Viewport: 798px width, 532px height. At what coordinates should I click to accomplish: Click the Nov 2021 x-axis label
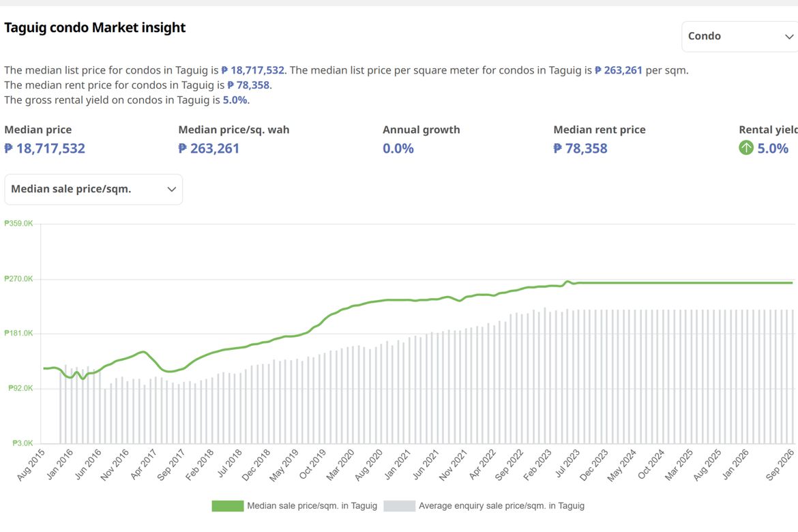452,464
